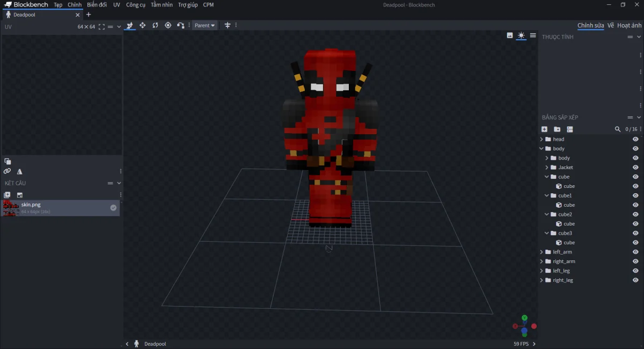Select the pivot tool target icon
Image resolution: width=644 pixels, height=349 pixels.
pyautogui.click(x=168, y=25)
